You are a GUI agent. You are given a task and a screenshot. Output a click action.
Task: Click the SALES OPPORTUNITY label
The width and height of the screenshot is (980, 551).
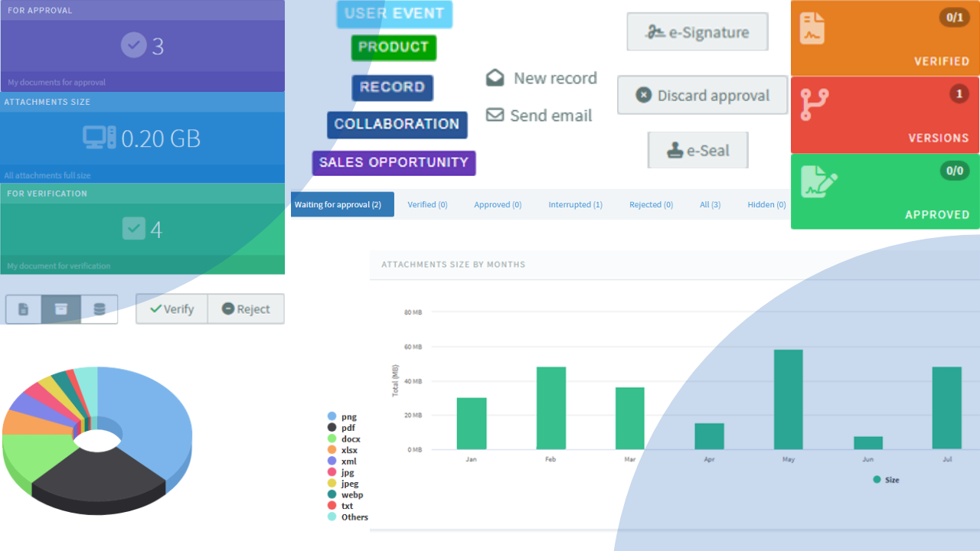[x=394, y=163]
